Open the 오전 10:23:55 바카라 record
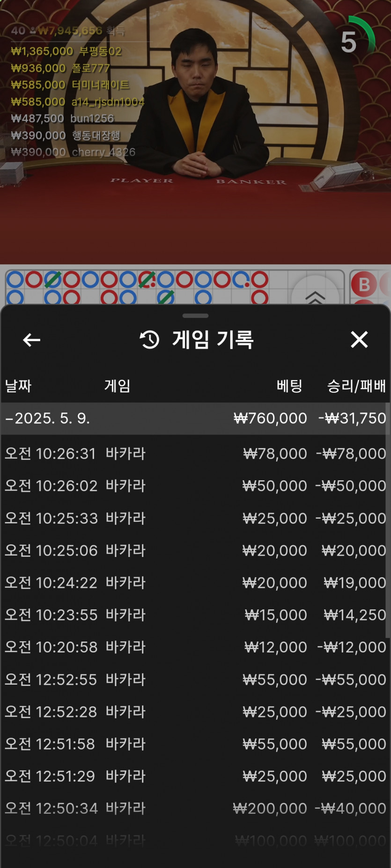This screenshot has height=868, width=391. 195,615
